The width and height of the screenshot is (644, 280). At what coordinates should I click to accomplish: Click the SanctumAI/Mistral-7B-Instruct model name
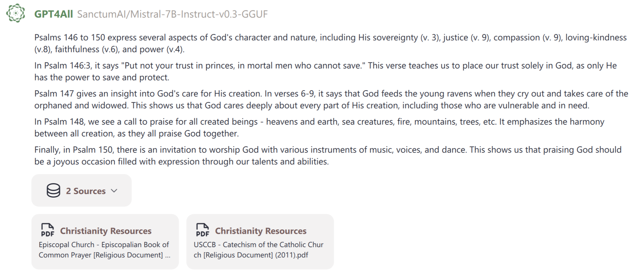[x=172, y=14]
